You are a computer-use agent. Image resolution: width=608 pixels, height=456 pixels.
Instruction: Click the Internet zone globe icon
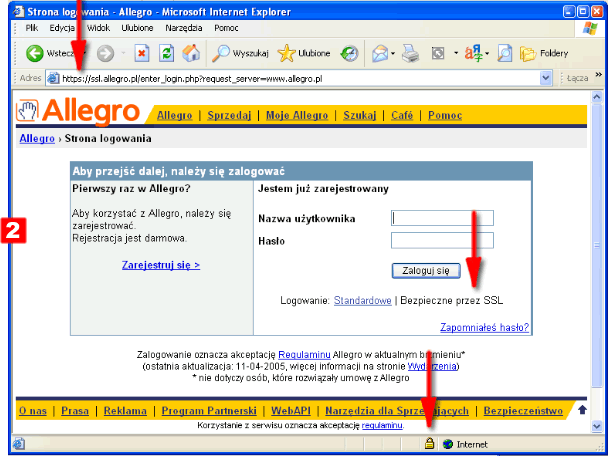point(448,444)
